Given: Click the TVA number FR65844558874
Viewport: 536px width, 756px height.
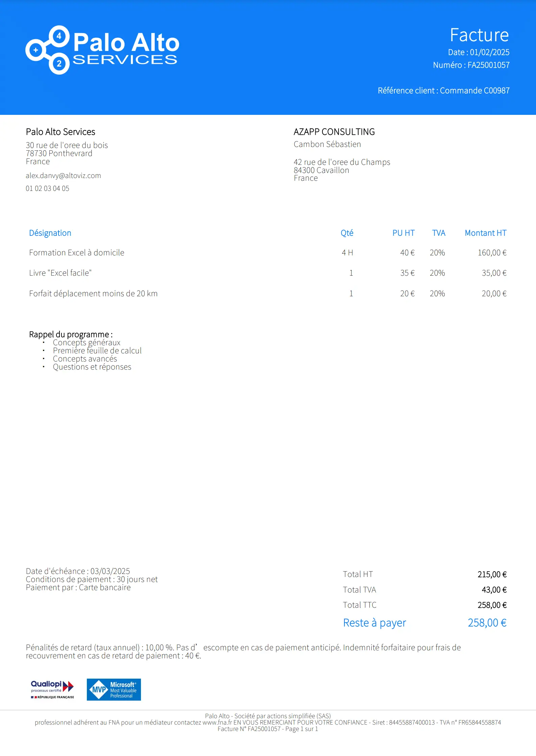Looking at the screenshot, I should point(480,723).
